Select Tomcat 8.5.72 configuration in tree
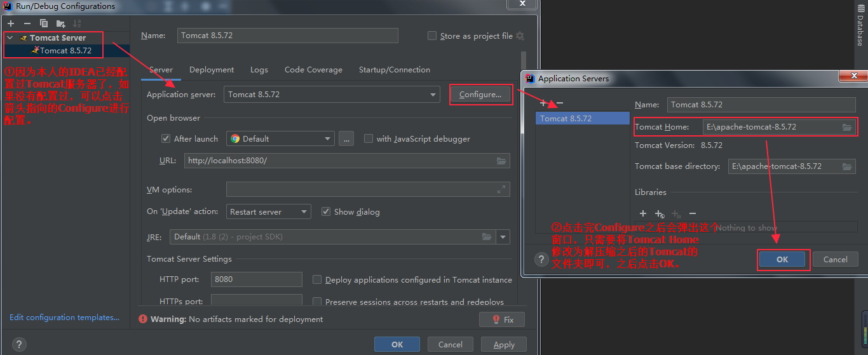The width and height of the screenshot is (868, 355). coord(65,50)
